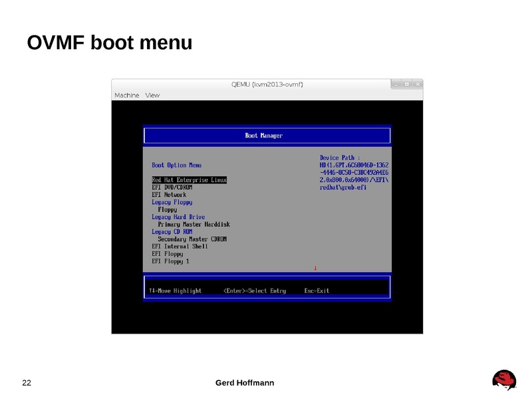Viewport: 532px width, 399px height.
Task: Open the View menu
Action: pos(152,95)
